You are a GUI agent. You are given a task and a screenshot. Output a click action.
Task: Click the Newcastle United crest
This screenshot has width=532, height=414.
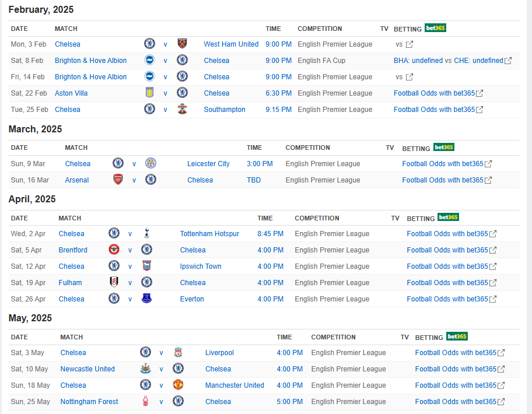146,368
